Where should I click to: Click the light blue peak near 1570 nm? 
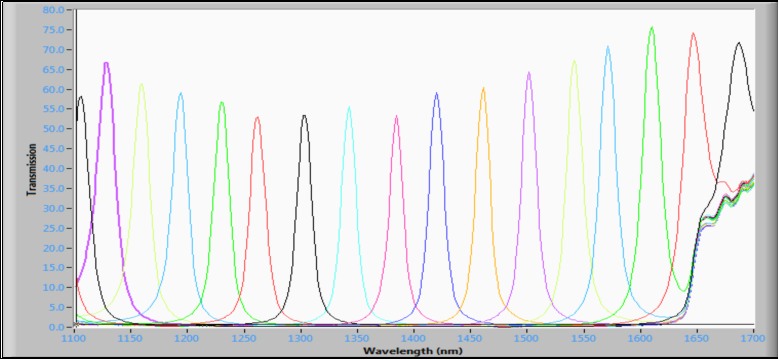coord(608,48)
